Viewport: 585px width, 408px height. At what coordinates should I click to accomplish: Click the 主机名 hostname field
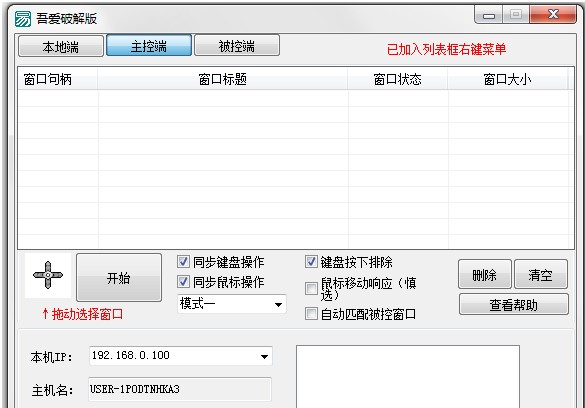point(180,389)
